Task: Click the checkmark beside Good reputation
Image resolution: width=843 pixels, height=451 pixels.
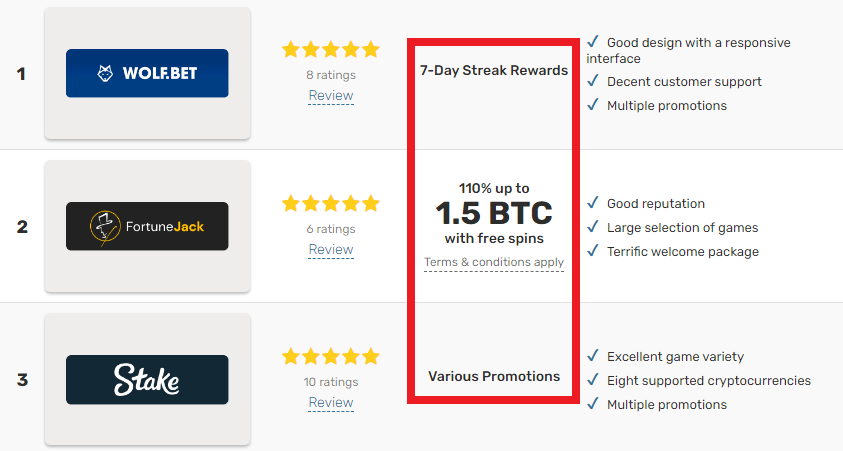Action: (x=592, y=203)
